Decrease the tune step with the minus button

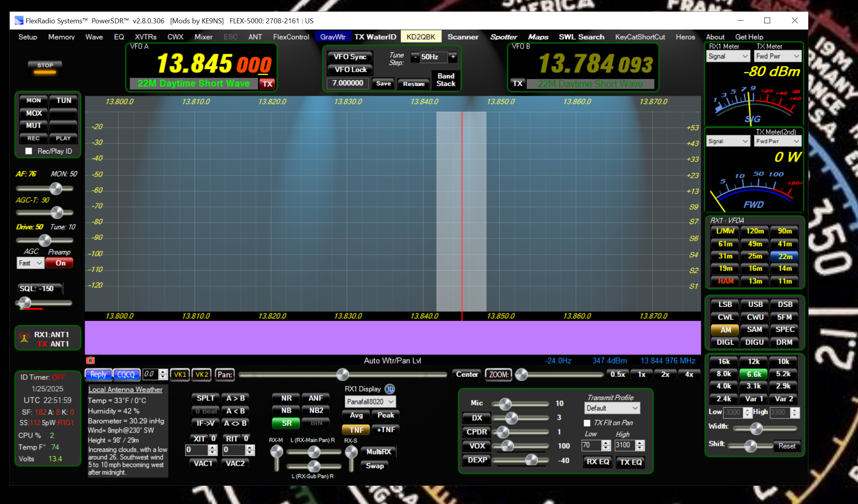click(x=415, y=57)
